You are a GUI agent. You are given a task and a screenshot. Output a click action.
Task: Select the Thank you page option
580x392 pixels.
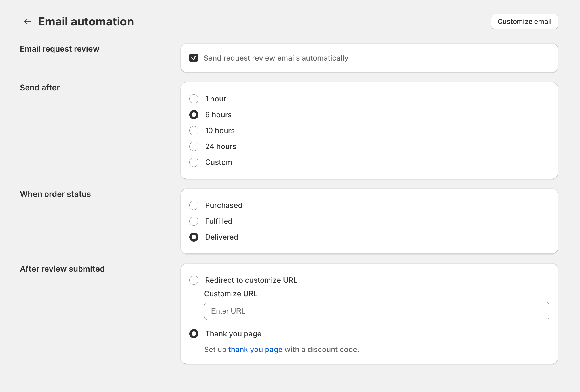click(x=194, y=334)
